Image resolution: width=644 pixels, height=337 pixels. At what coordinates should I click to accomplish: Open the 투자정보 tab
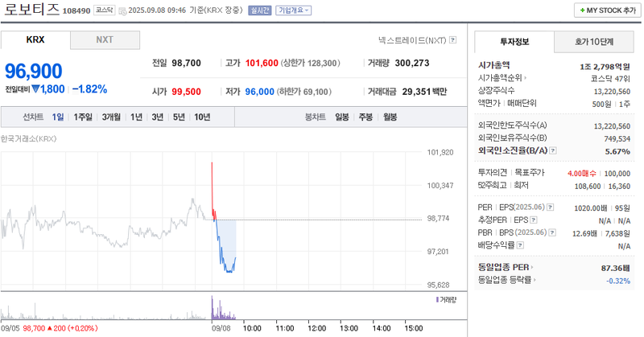pos(514,42)
